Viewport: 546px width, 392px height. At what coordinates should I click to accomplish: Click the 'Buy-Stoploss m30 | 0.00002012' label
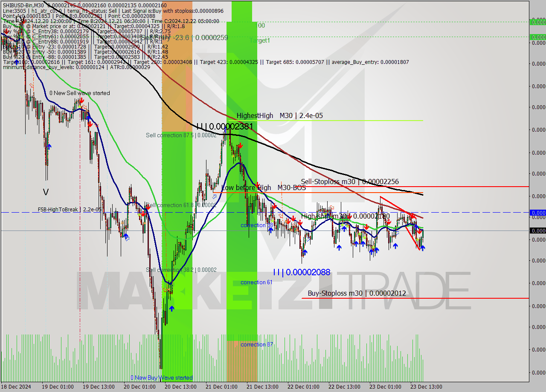tap(357, 293)
